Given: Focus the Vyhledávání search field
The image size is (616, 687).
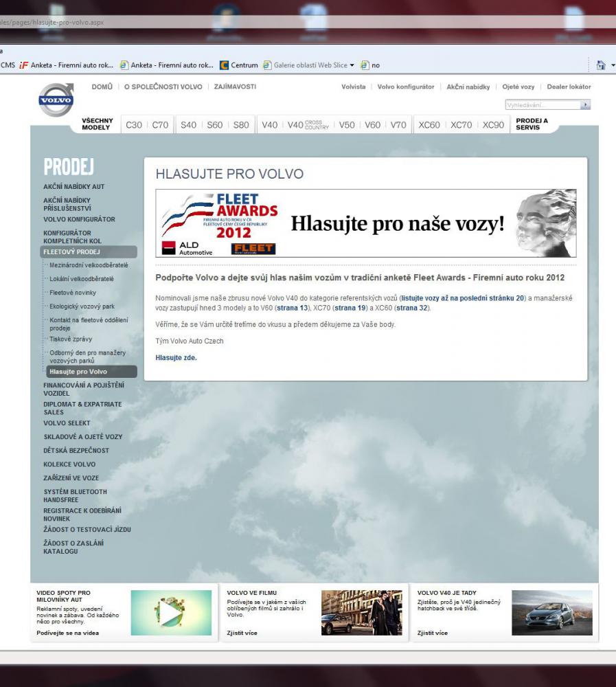Looking at the screenshot, I should (x=543, y=104).
